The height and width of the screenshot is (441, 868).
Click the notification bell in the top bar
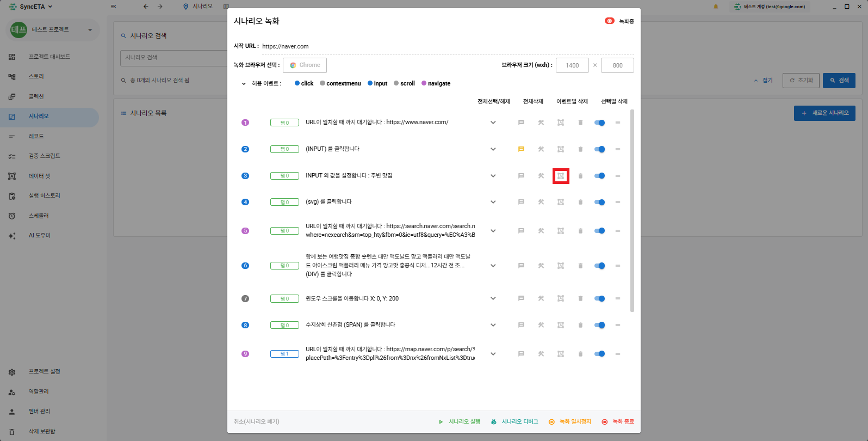716,7
